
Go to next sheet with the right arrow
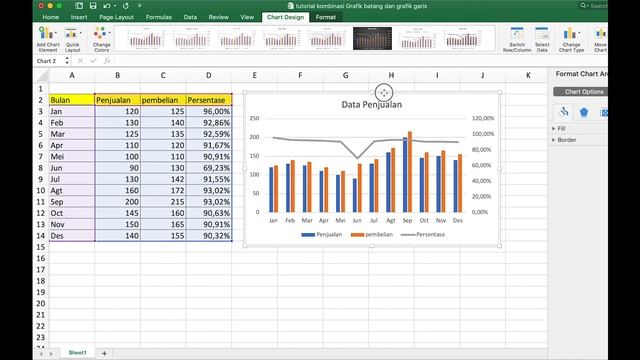point(51,353)
